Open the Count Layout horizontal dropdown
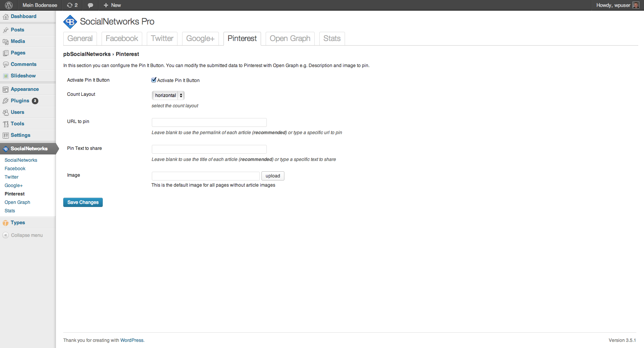The height and width of the screenshot is (348, 644). click(x=168, y=95)
